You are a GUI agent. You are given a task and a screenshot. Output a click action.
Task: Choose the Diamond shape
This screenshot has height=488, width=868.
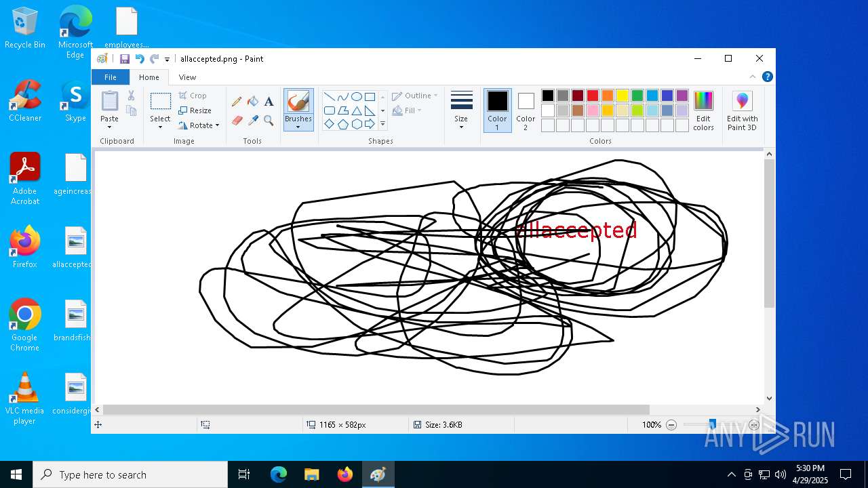coord(329,124)
